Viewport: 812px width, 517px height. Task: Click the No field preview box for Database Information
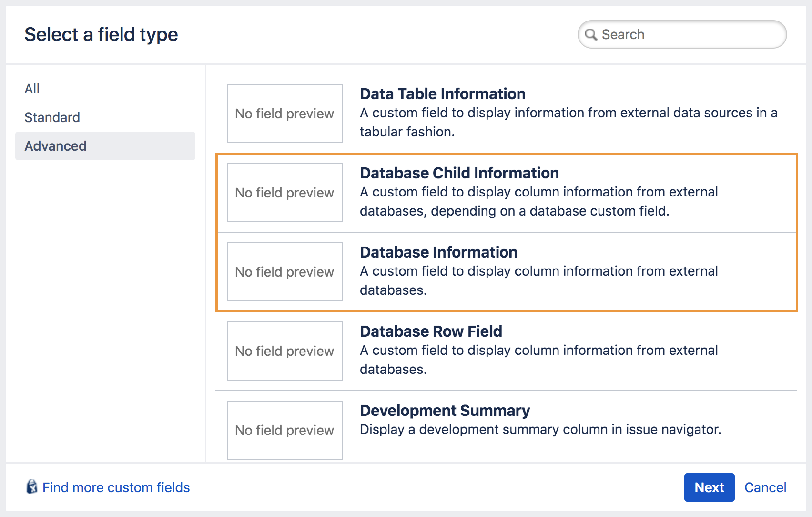pos(284,272)
